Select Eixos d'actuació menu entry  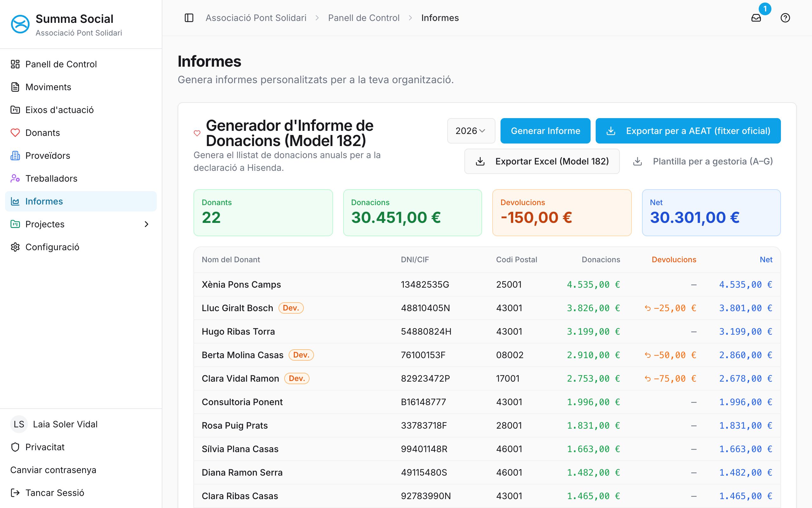click(81, 110)
